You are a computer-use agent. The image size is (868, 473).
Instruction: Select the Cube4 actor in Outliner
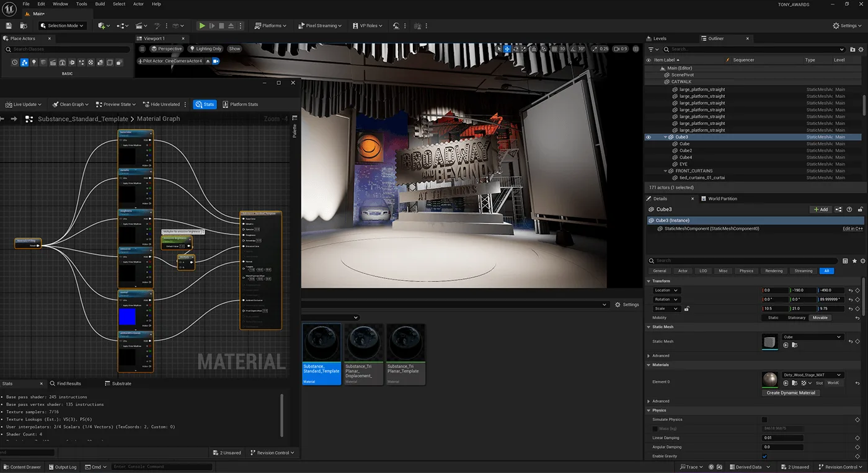click(x=686, y=157)
